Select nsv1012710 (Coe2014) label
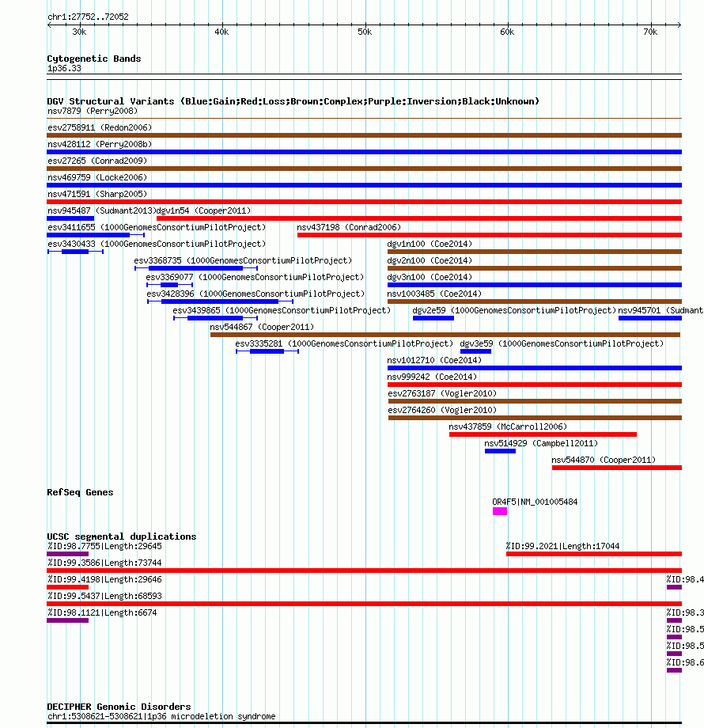This screenshot has width=704, height=728. [x=434, y=360]
